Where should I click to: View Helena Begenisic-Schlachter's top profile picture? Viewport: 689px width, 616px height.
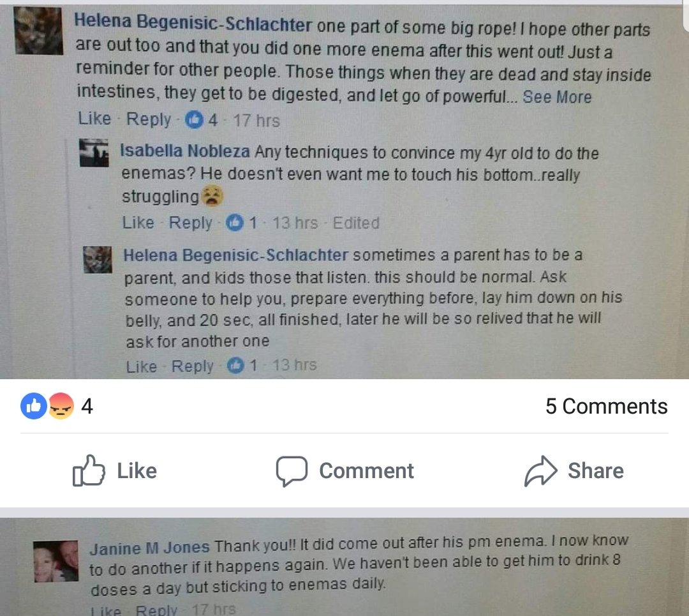click(x=39, y=31)
